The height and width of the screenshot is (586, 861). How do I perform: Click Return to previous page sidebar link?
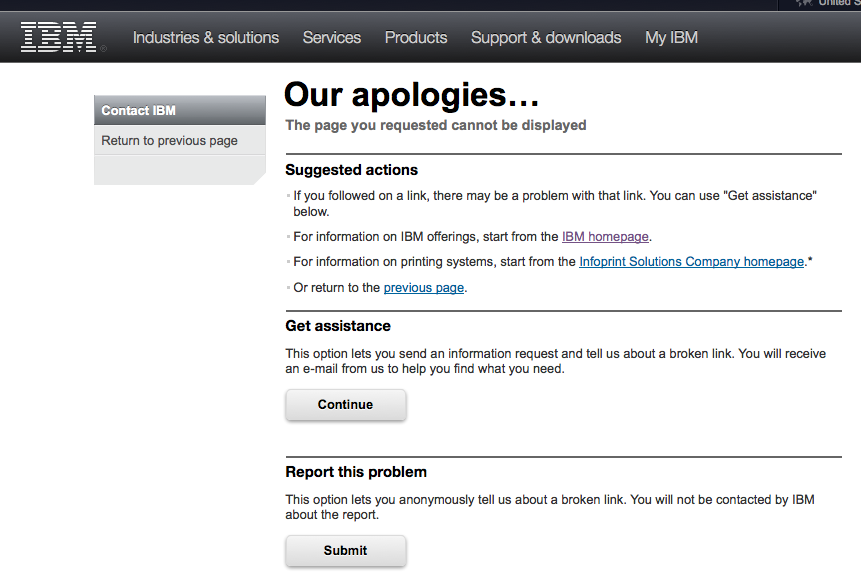[169, 141]
